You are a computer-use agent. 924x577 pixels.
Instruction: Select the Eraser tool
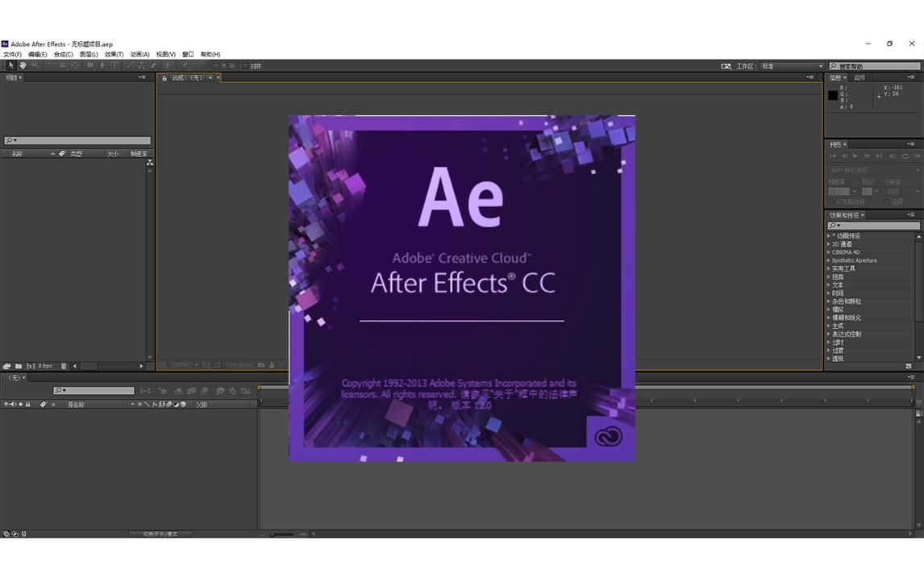point(153,65)
